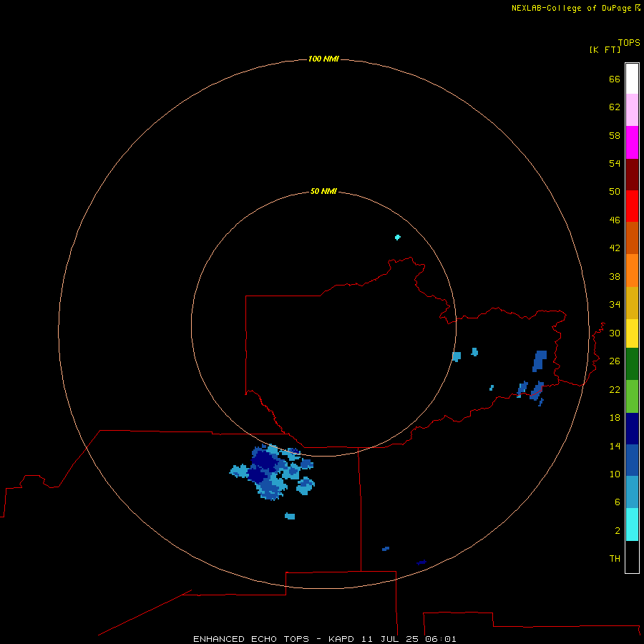The image size is (644, 644).
Task: Click the magenta 58 kft legend swatch
Action: coord(632,142)
